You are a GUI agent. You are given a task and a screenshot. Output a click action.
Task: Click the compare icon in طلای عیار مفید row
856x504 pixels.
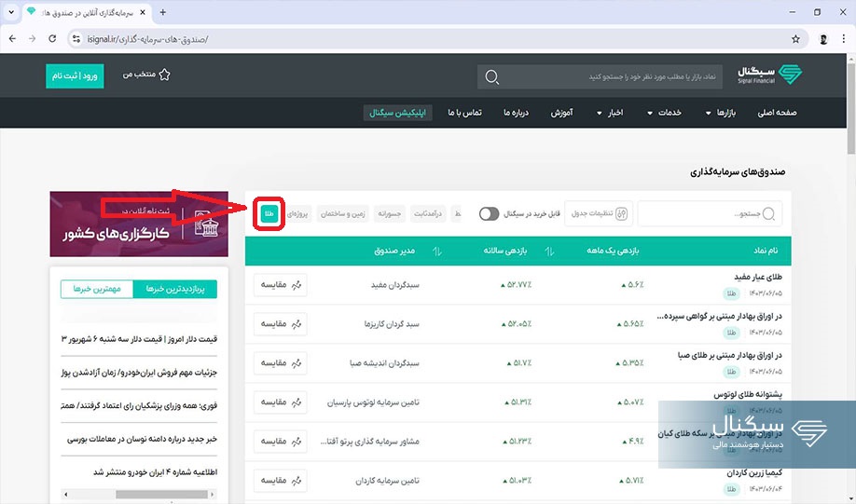(x=297, y=285)
